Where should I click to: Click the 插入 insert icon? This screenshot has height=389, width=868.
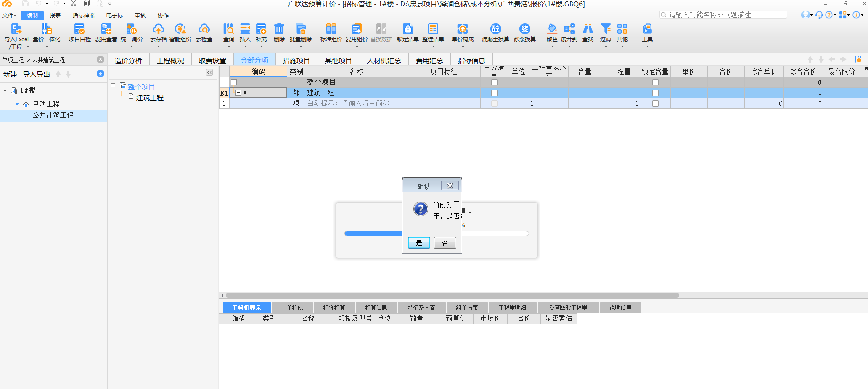pyautogui.click(x=245, y=29)
